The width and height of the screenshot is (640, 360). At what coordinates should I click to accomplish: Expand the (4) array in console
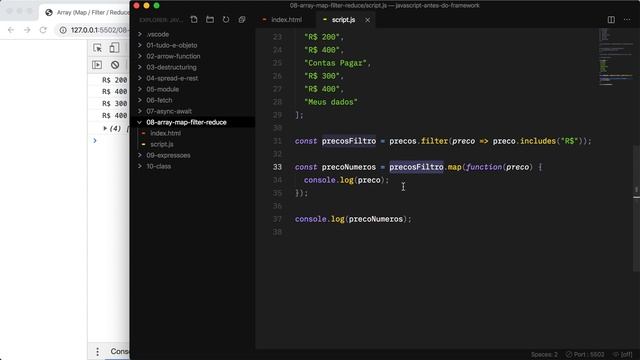pyautogui.click(x=105, y=128)
